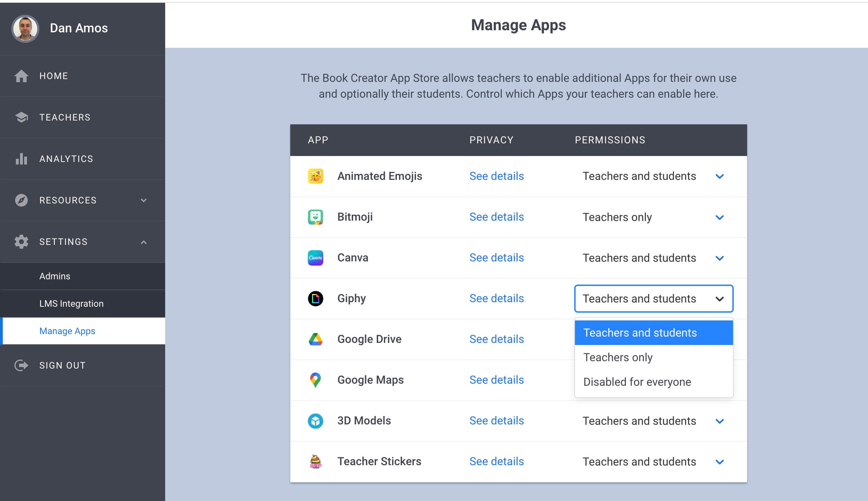Choose 'Disabled for everyone' option
This screenshot has width=868, height=501.
click(654, 382)
